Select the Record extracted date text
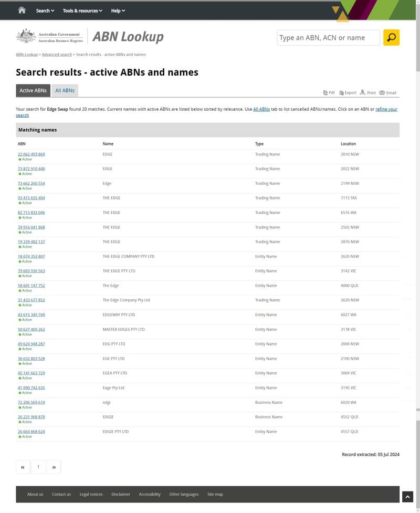 click(x=371, y=454)
